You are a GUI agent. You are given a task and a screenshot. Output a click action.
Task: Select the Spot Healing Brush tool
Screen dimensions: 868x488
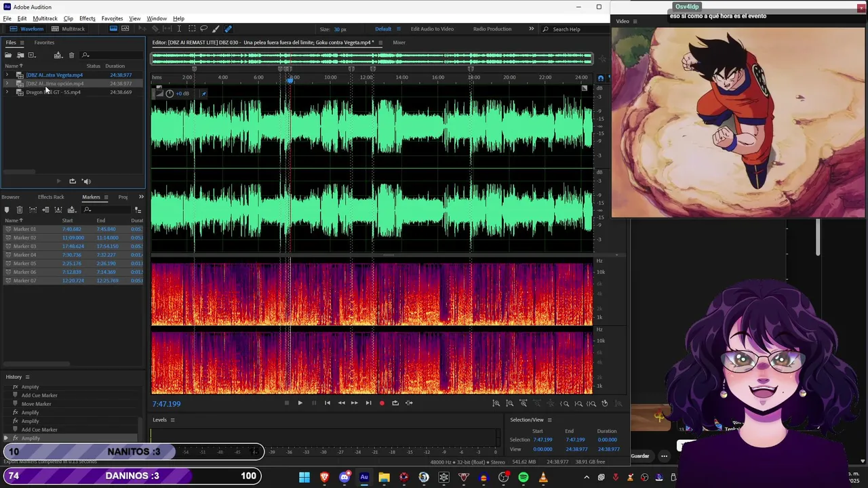[x=228, y=29]
